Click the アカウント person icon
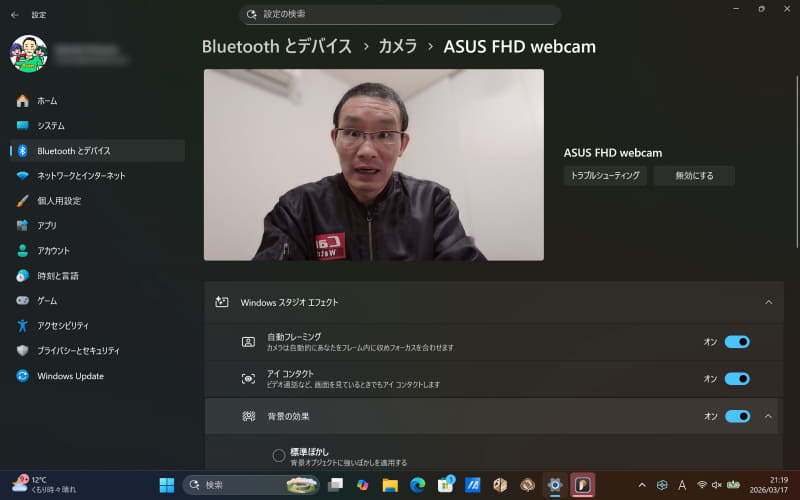 (x=22, y=251)
